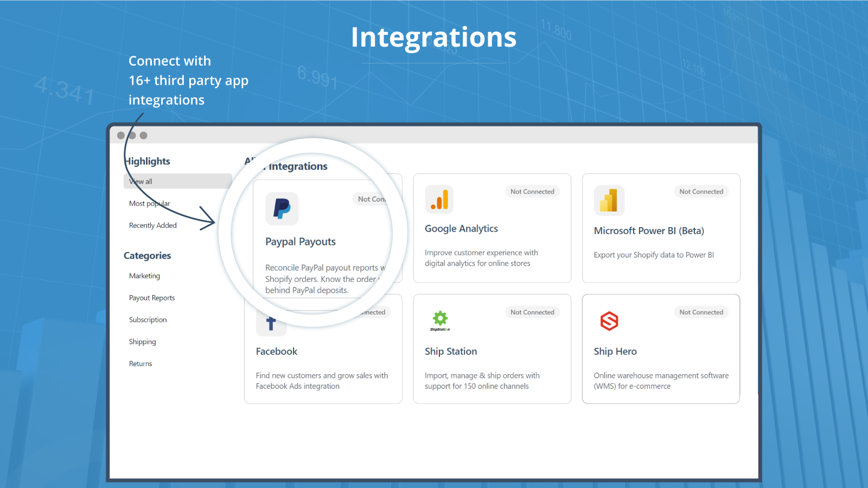This screenshot has width=868, height=488.
Task: Click 'Online warehouse management software' description
Action: pos(661,381)
